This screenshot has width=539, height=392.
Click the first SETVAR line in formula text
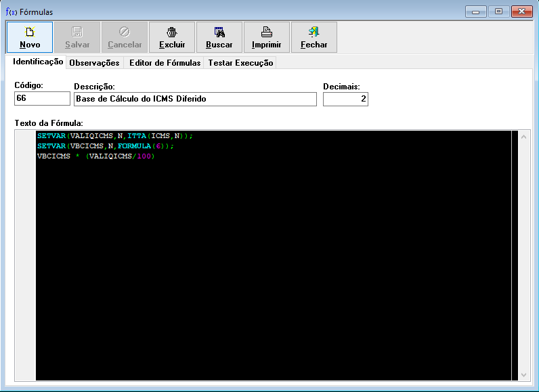115,136
